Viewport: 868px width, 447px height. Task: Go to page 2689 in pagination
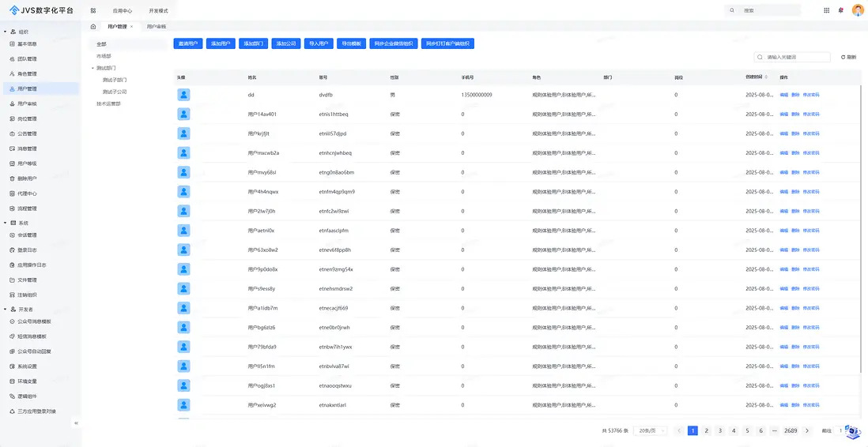point(791,430)
